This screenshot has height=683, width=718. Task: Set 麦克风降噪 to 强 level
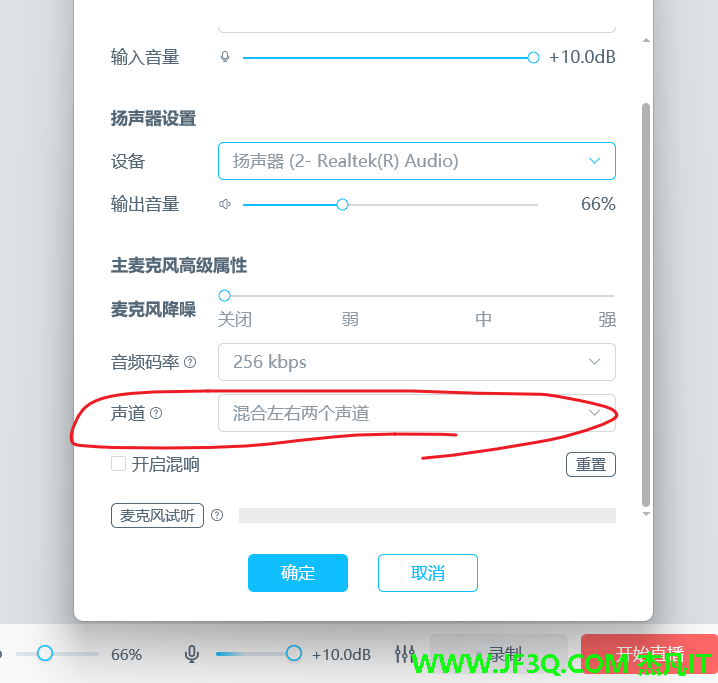(x=607, y=319)
